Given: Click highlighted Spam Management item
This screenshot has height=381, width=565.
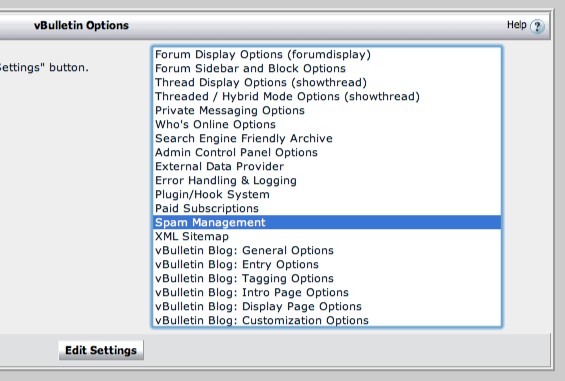Looking at the screenshot, I should click(x=327, y=222).
